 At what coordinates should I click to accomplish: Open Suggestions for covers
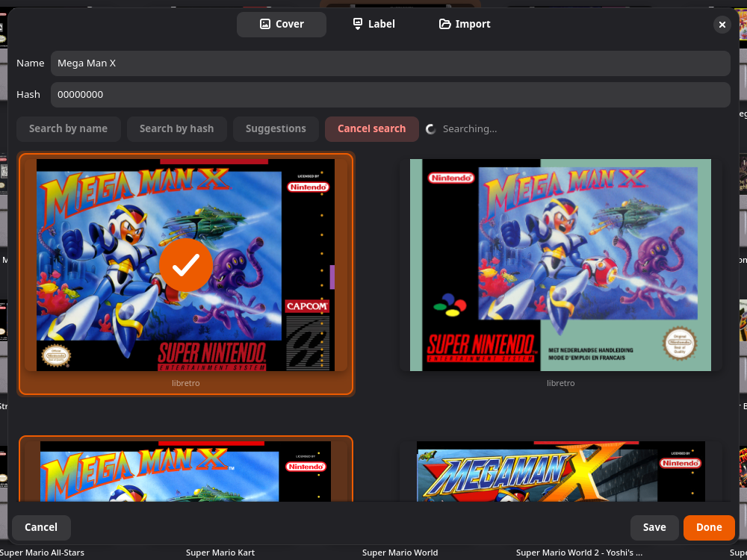point(276,129)
